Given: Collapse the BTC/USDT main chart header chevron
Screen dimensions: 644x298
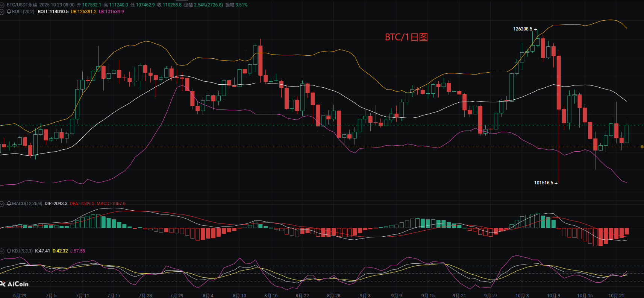Looking at the screenshot, I should (2, 5).
